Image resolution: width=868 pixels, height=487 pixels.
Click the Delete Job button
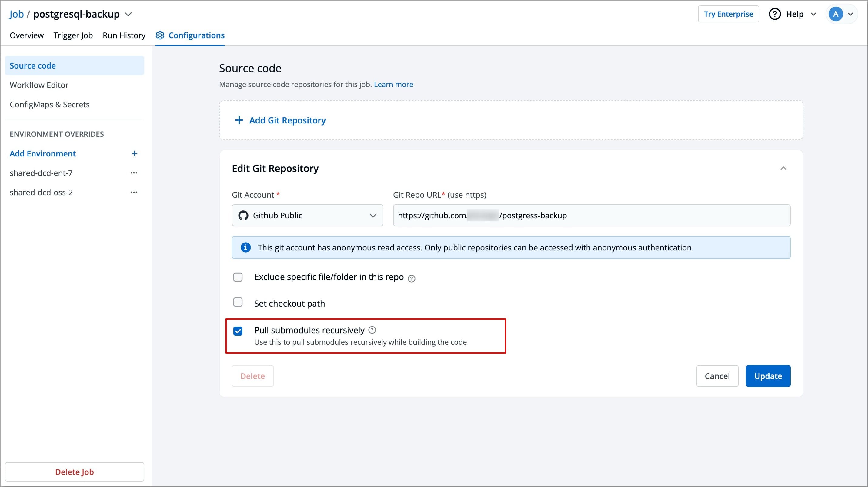74,472
